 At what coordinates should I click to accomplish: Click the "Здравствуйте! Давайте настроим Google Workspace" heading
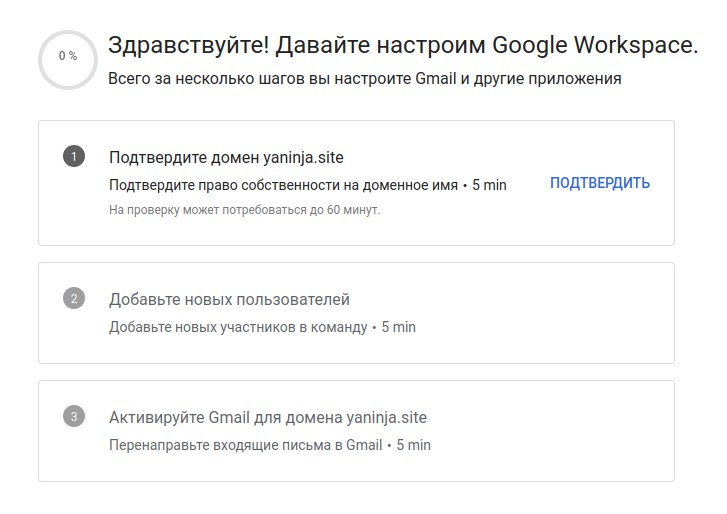[x=403, y=45]
